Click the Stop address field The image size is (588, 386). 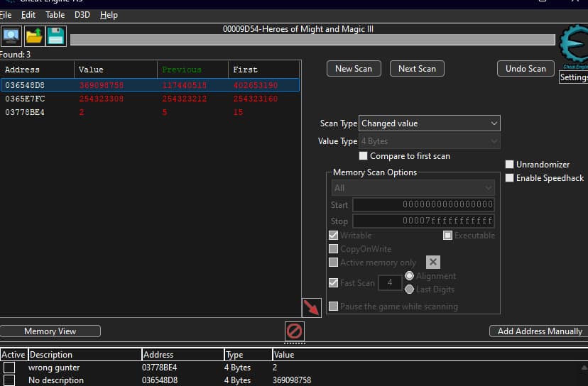pos(423,221)
